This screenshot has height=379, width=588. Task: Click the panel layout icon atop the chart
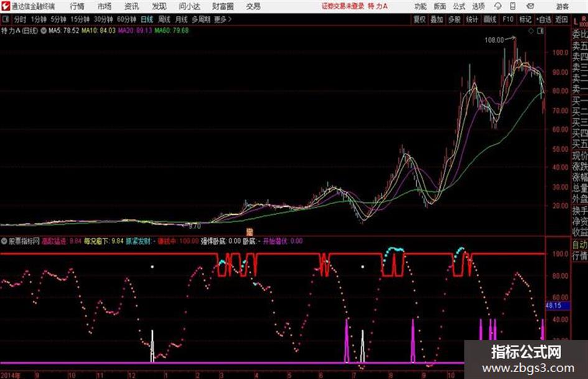point(540,31)
